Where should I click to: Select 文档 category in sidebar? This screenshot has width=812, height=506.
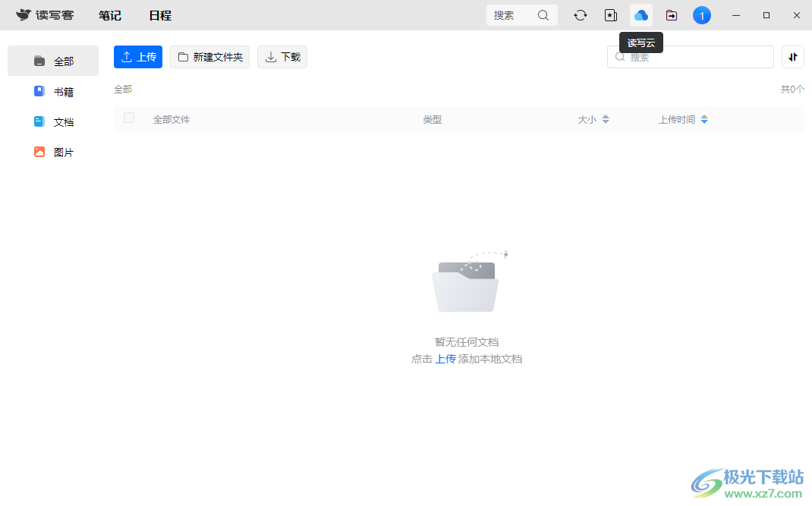pos(53,121)
